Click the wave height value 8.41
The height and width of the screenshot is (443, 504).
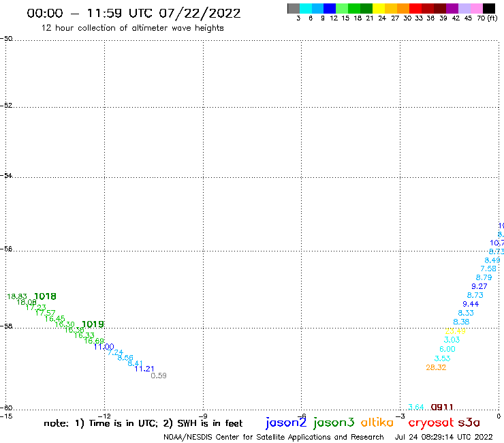click(x=136, y=363)
